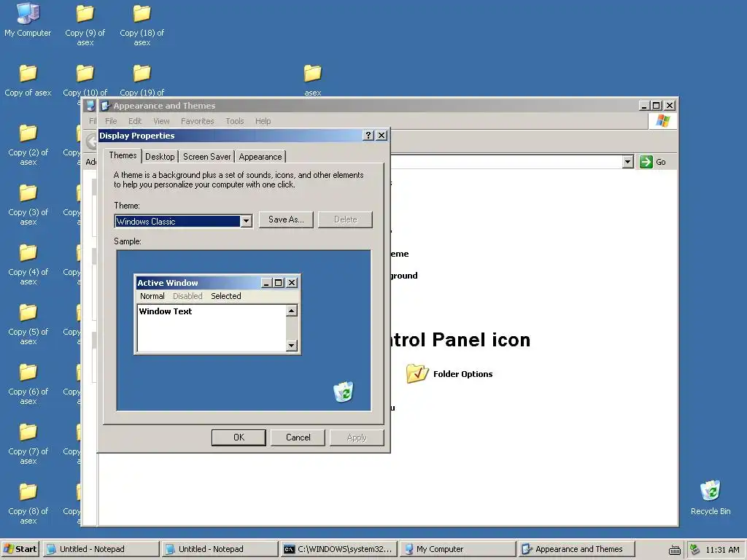This screenshot has width=747, height=560.
Task: Open the Help menu
Action: 263,121
